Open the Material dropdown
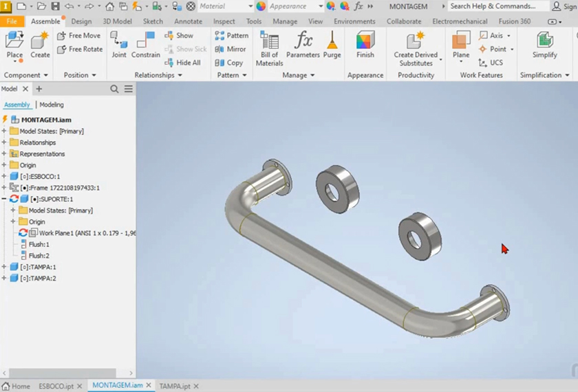Screen dimensions: 578x392 [225, 6]
